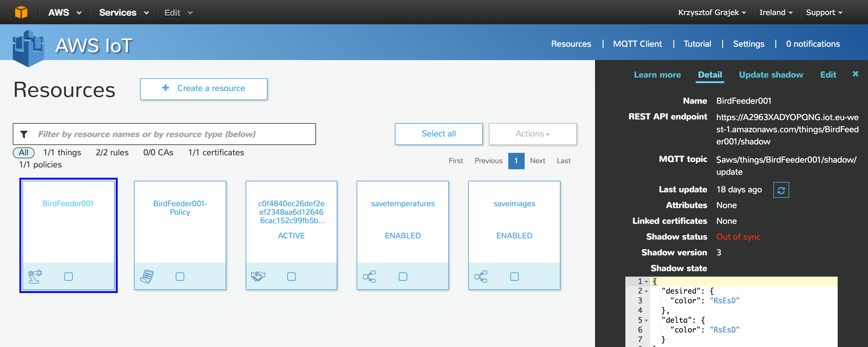The height and width of the screenshot is (347, 868).
Task: Open the BirdFeeder001-Policy card
Action: (x=180, y=235)
